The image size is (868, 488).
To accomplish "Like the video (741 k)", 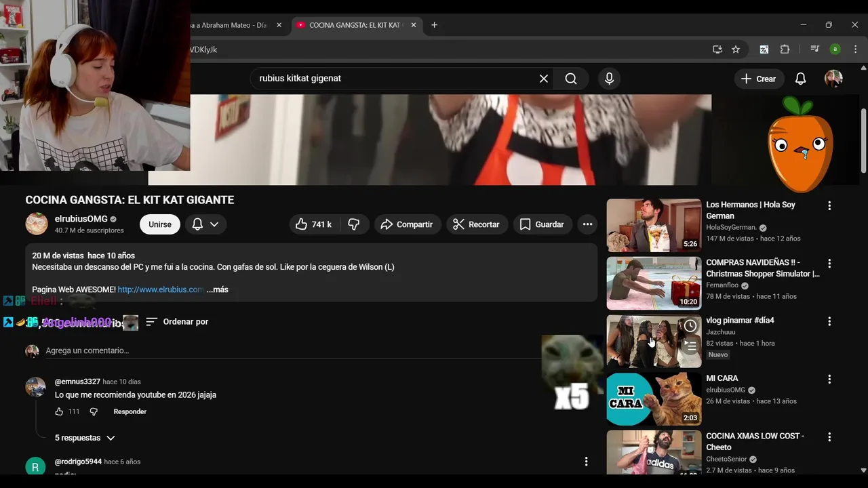I will [x=313, y=224].
